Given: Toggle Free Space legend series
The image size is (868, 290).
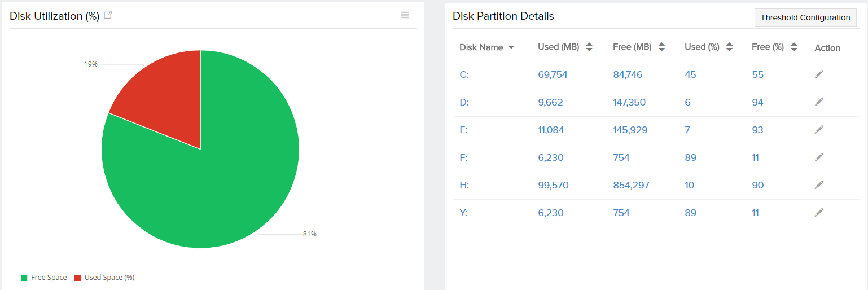Looking at the screenshot, I should coord(44,278).
